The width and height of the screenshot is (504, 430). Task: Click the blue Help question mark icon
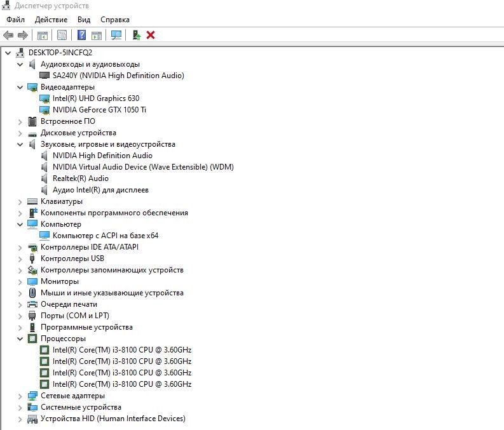[x=81, y=35]
